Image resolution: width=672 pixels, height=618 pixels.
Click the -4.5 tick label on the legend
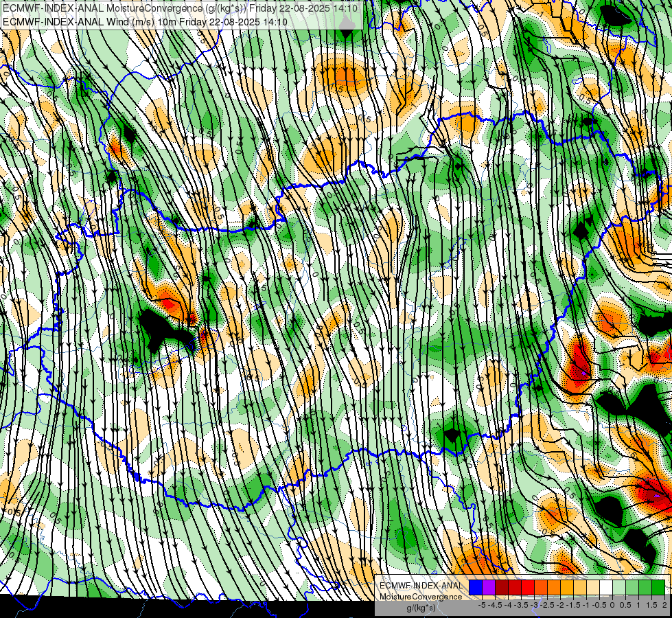coord(496,605)
